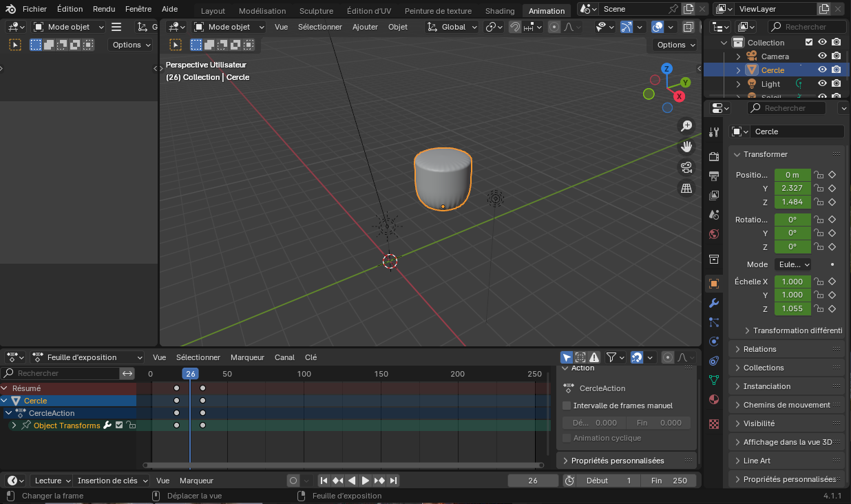The image size is (851, 504).
Task: Click the zoom magnifier icon in viewport
Action: coord(686,126)
